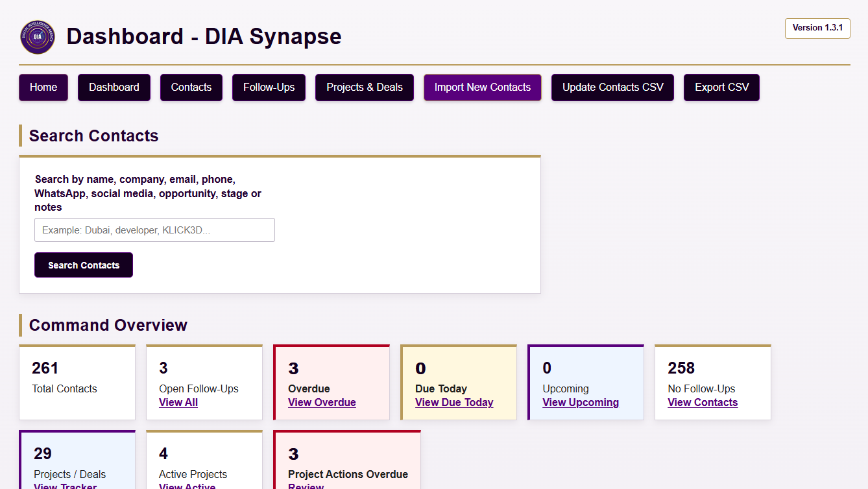This screenshot has height=489, width=868.
Task: Open Projects & Deals page
Action: pos(365,88)
